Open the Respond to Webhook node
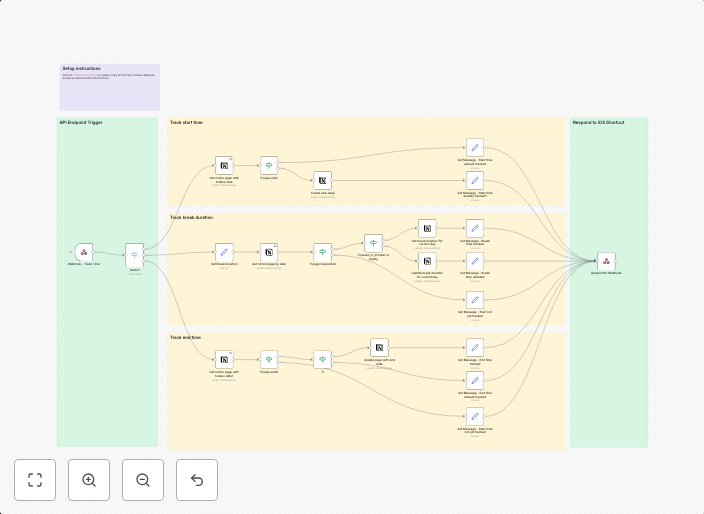Viewport: 704px width, 514px height. pyautogui.click(x=606, y=261)
